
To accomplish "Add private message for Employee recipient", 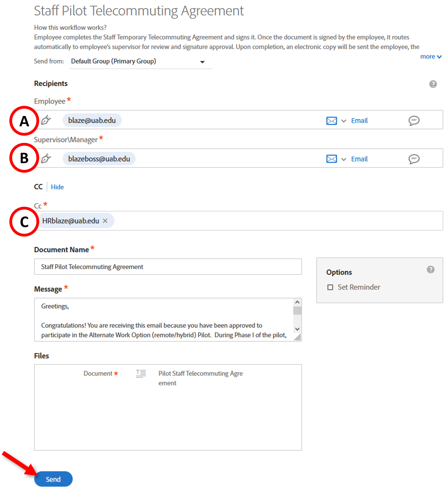I will (x=414, y=121).
